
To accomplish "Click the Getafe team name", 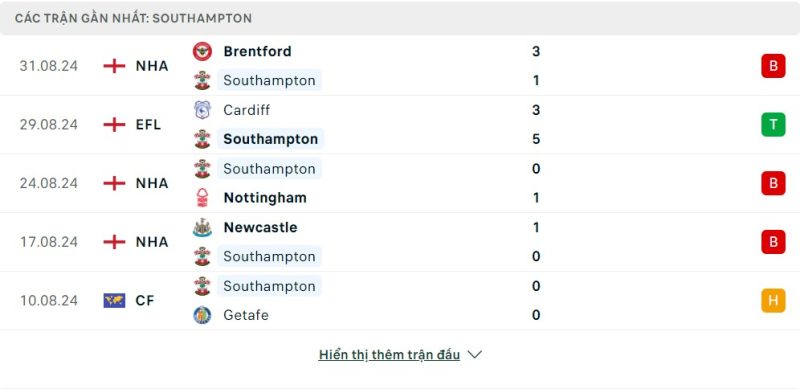I will [246, 315].
